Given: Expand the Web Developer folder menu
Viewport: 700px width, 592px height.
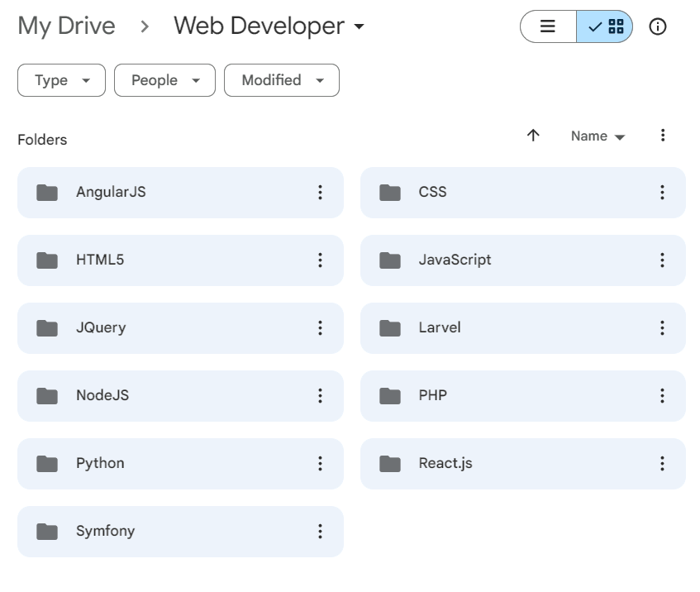Looking at the screenshot, I should coord(360,26).
